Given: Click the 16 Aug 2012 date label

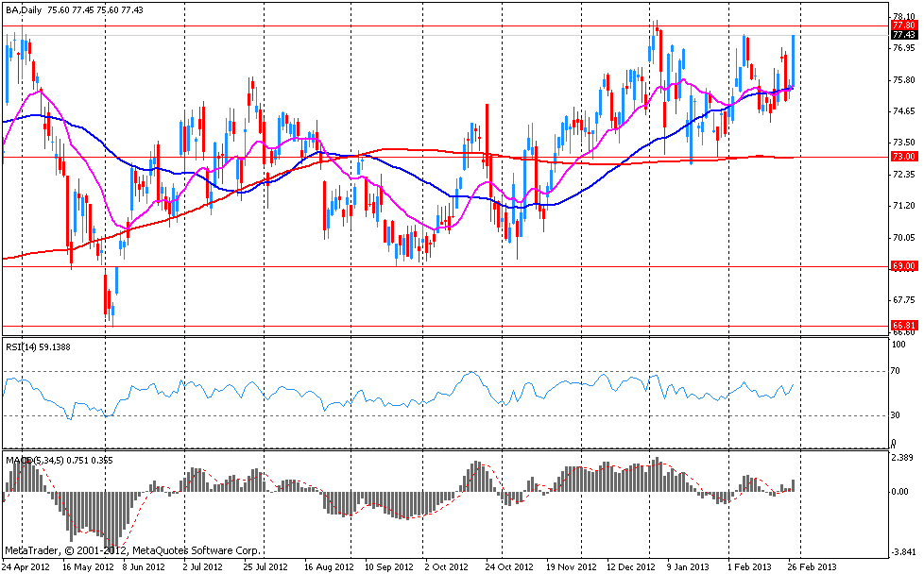Looking at the screenshot, I should (x=326, y=567).
